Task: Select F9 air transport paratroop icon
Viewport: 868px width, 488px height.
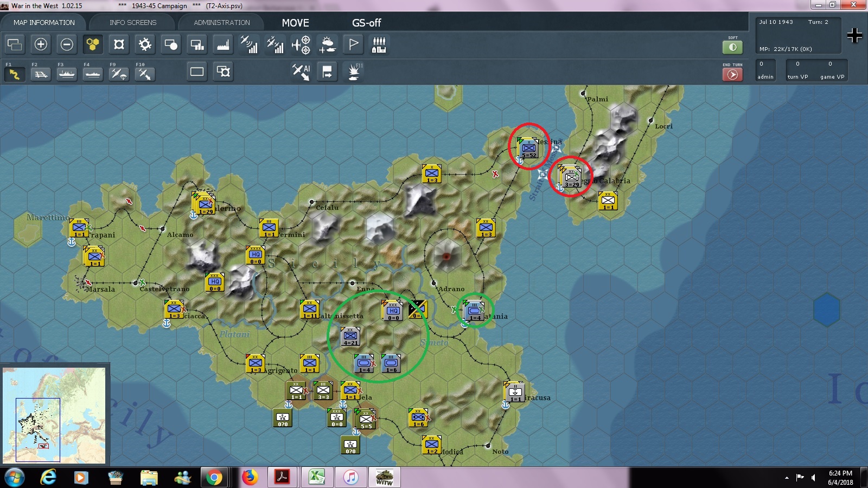Action: [119, 73]
